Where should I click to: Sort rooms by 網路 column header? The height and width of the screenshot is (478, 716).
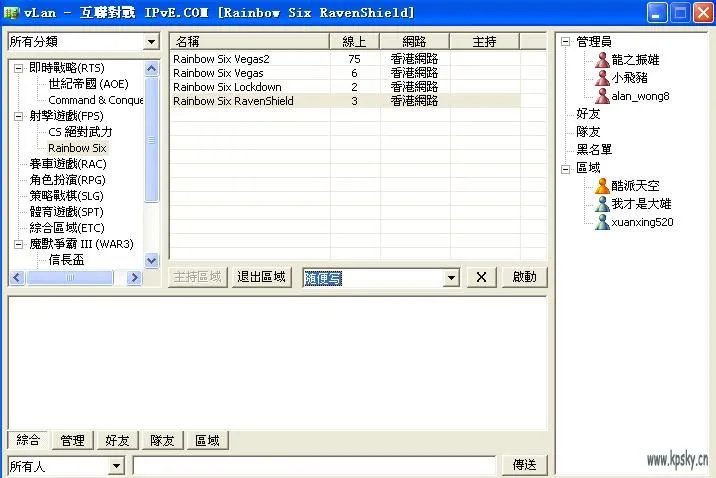[x=415, y=42]
